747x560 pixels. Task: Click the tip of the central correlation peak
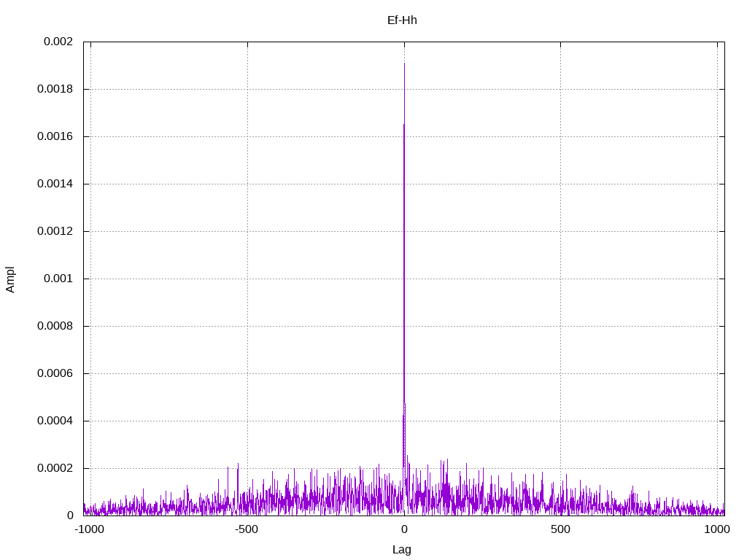point(404,63)
